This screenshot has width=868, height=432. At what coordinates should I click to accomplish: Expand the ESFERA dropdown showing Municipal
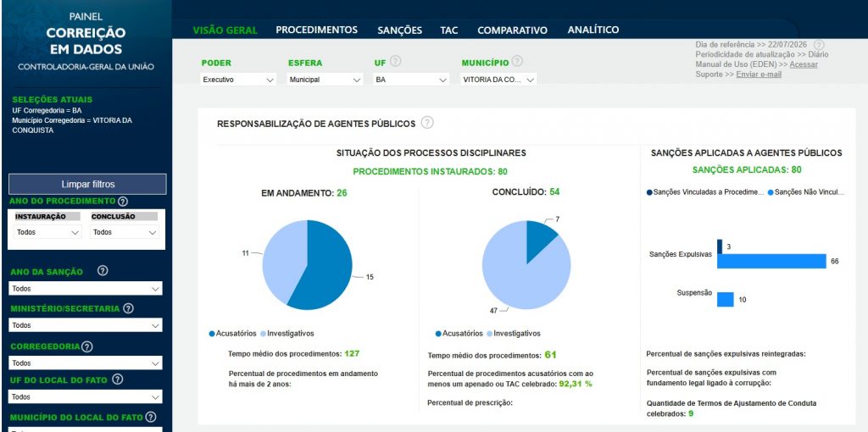325,80
